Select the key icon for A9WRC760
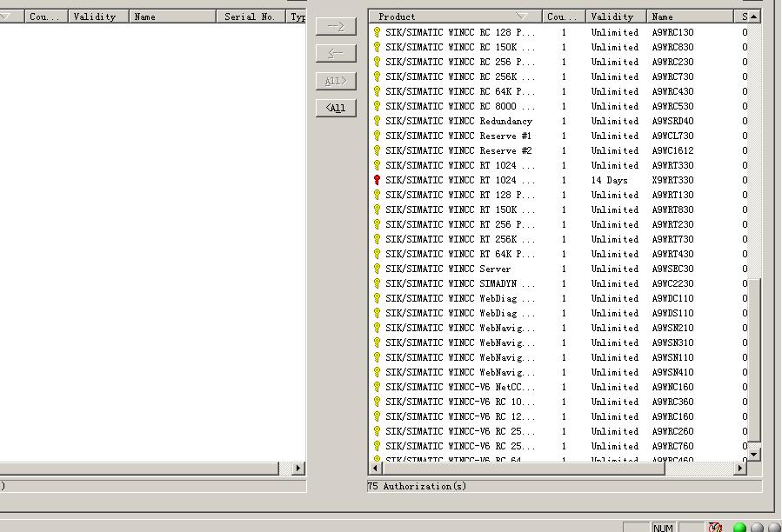Screen dimensions: 782x532 [377, 446]
